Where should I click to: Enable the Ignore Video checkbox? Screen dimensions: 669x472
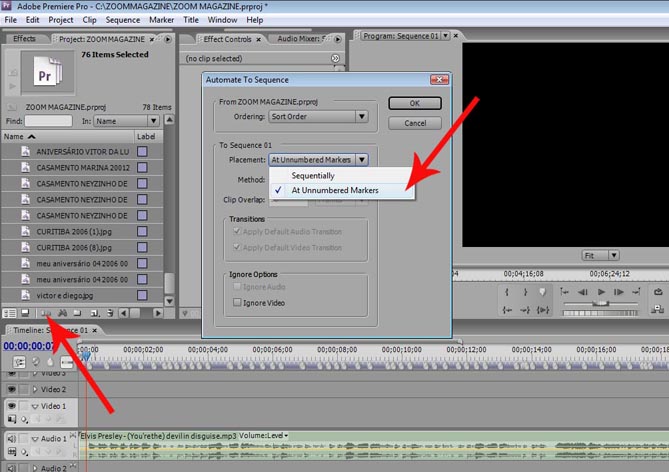point(237,301)
